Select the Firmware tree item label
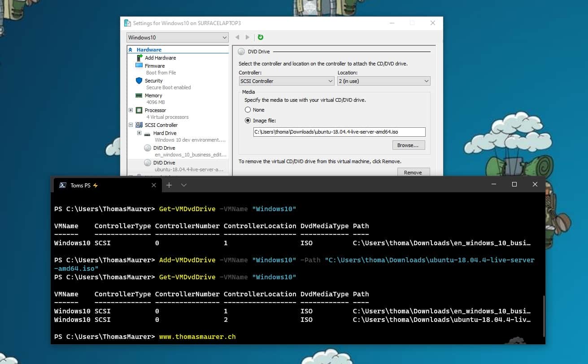Viewport: 588px width, 364px height. [x=155, y=66]
